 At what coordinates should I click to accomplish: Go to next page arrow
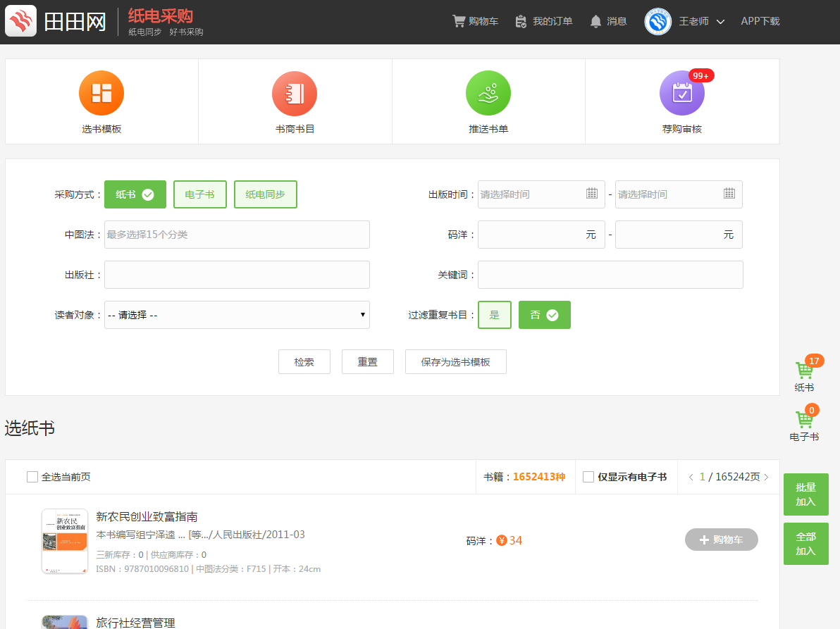767,477
